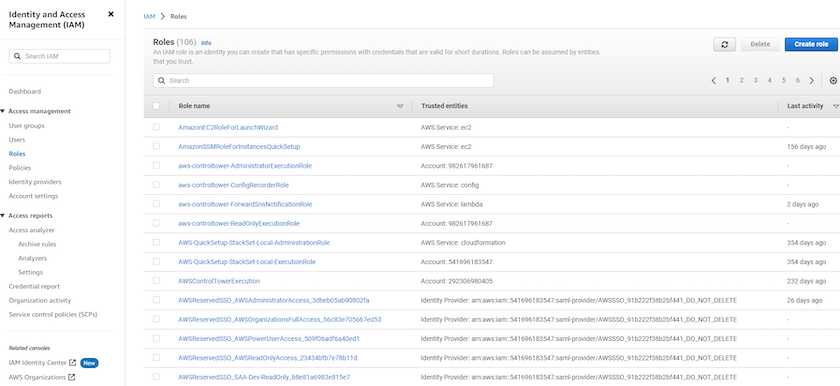Open the Policies sidebar item
The image size is (840, 386).
pos(20,168)
